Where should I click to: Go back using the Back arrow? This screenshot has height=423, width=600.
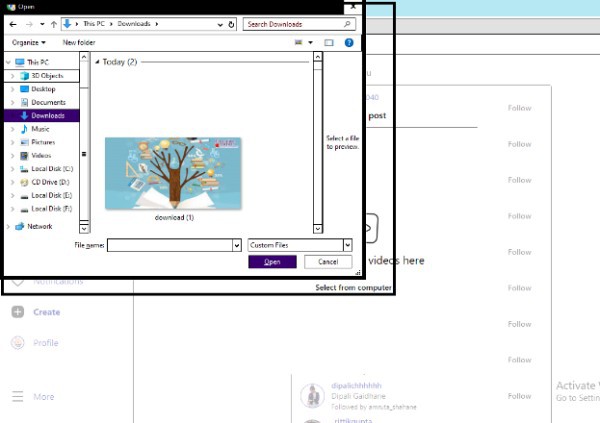13,24
